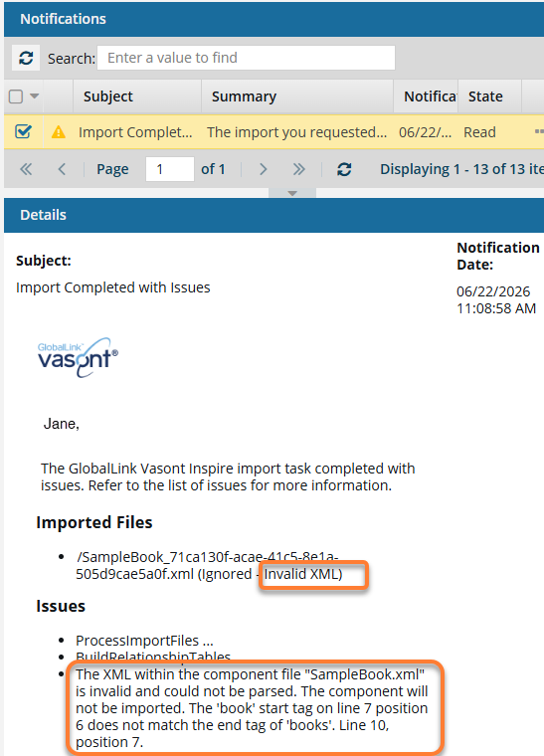Click the warning icon on Import Completed row
This screenshot has width=544, height=756.
pos(59,131)
